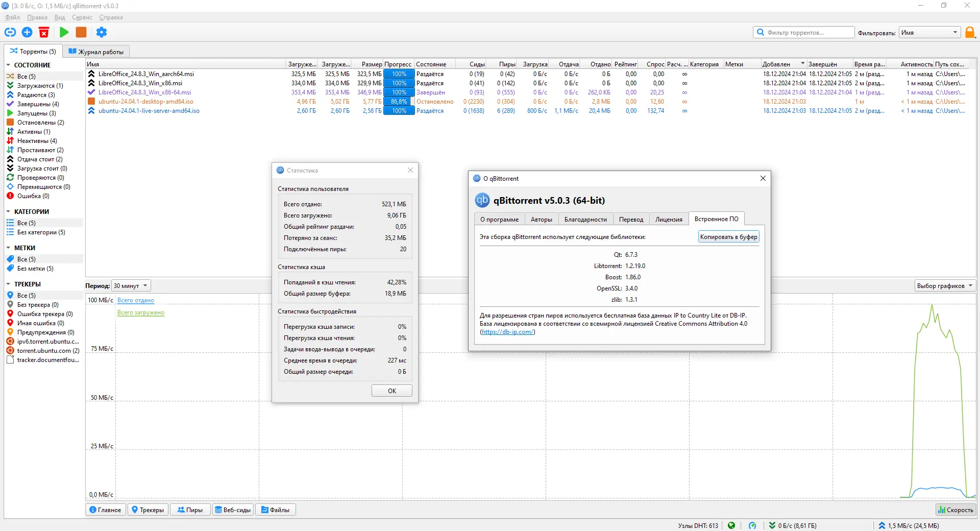980x531 pixels.
Task: Click the Всего отдано graph legend link
Action: [136, 300]
